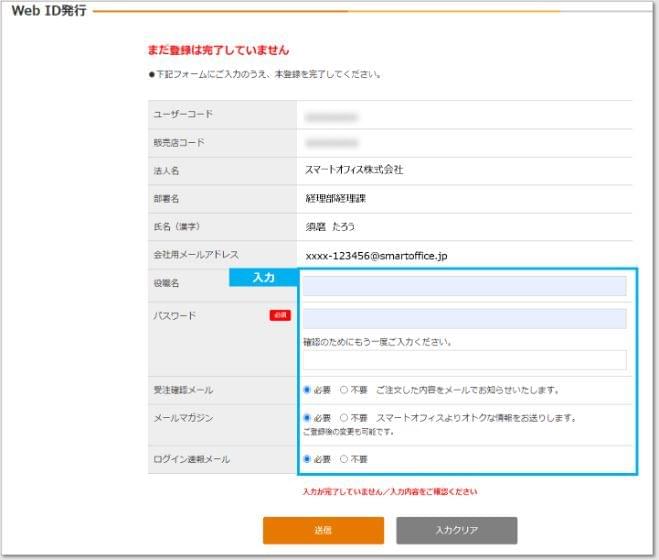
Task: Click the スマートオフィス株式会社 company name
Action: pos(354,170)
